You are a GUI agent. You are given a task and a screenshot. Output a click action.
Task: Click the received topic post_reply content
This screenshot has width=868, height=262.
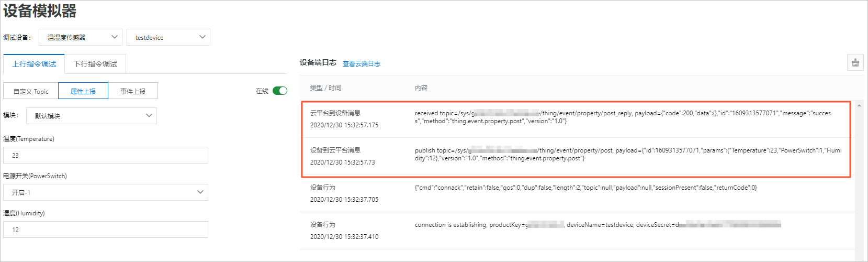(x=623, y=117)
